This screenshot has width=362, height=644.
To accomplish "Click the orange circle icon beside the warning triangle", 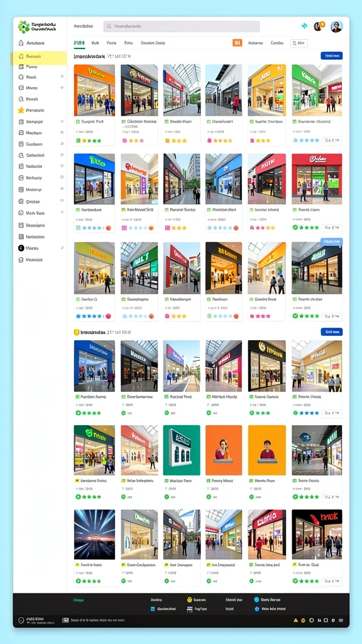I will (304, 620).
